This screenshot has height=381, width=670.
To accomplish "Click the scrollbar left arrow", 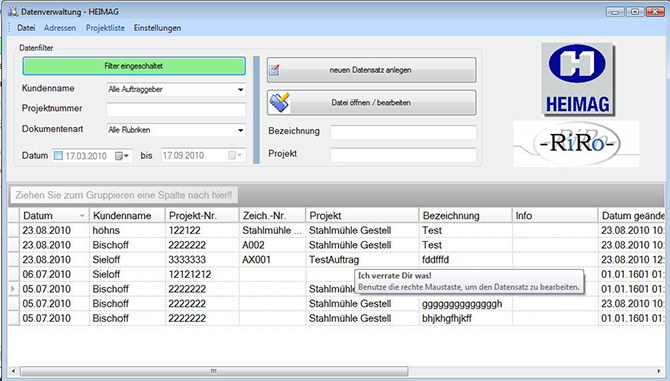I will point(13,371).
